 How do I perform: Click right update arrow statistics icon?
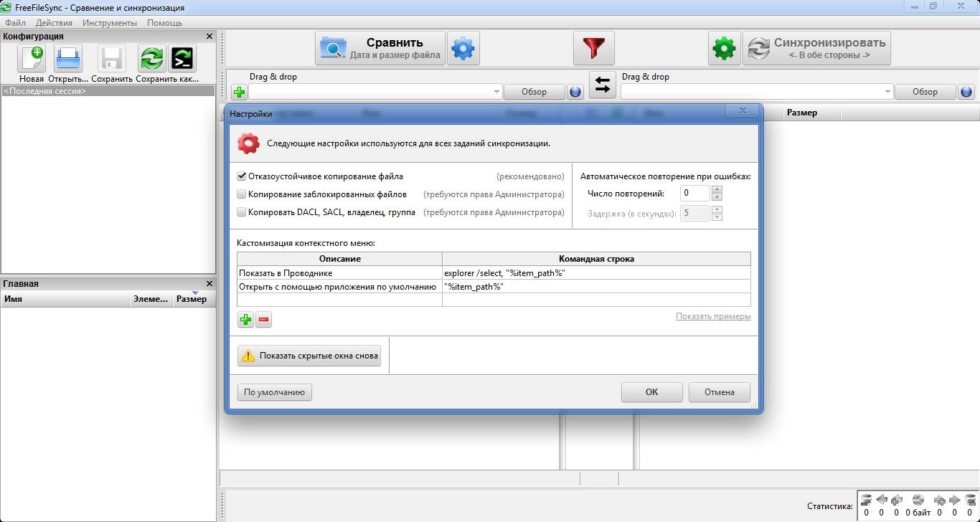(x=955, y=500)
